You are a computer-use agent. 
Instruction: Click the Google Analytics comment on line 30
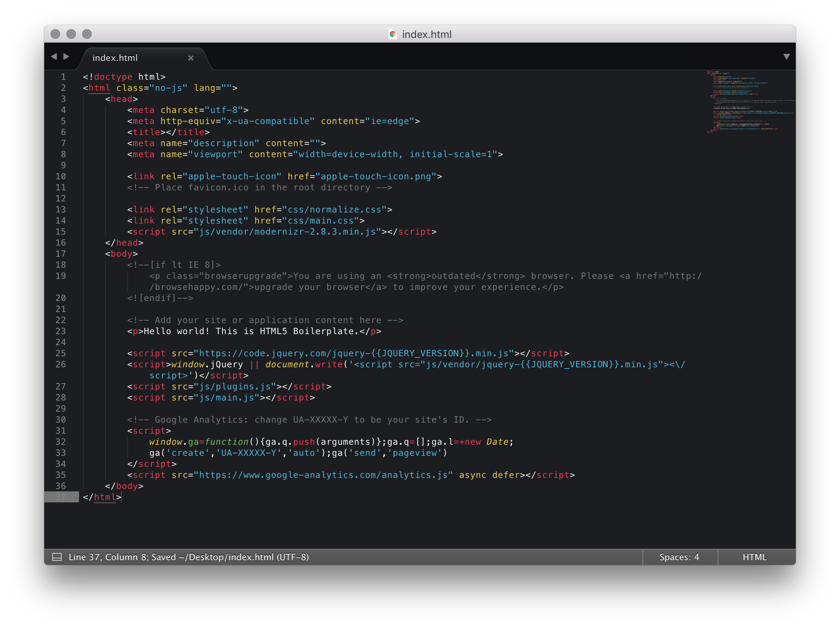point(309,419)
